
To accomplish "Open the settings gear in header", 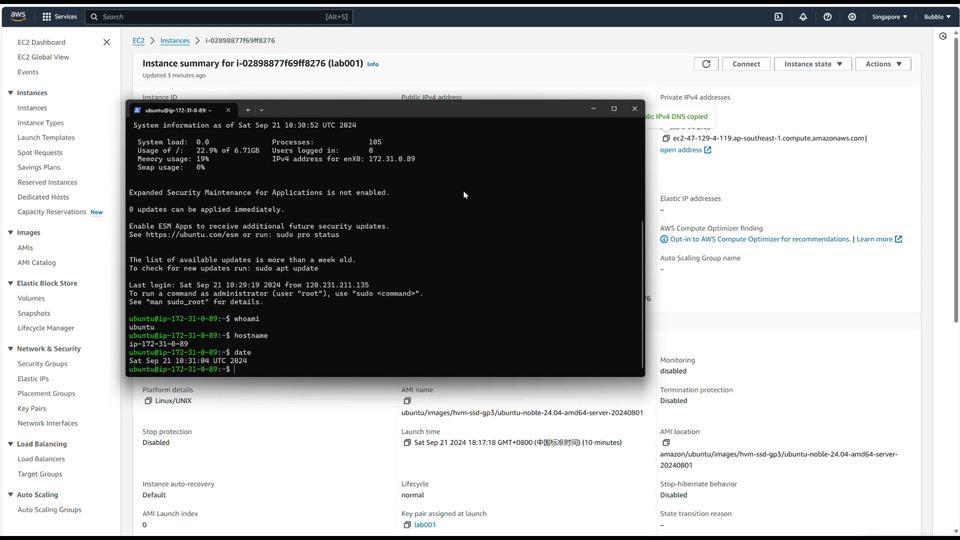I will point(852,17).
